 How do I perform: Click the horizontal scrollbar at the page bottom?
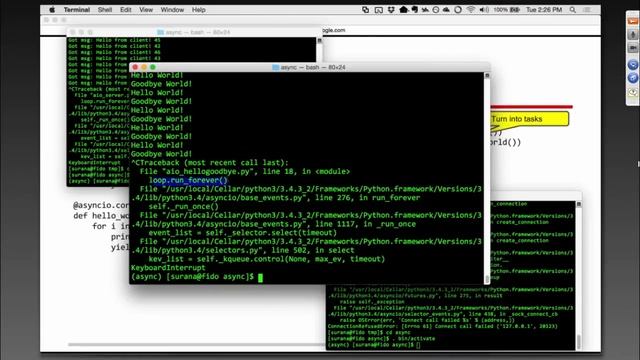click(x=197, y=345)
